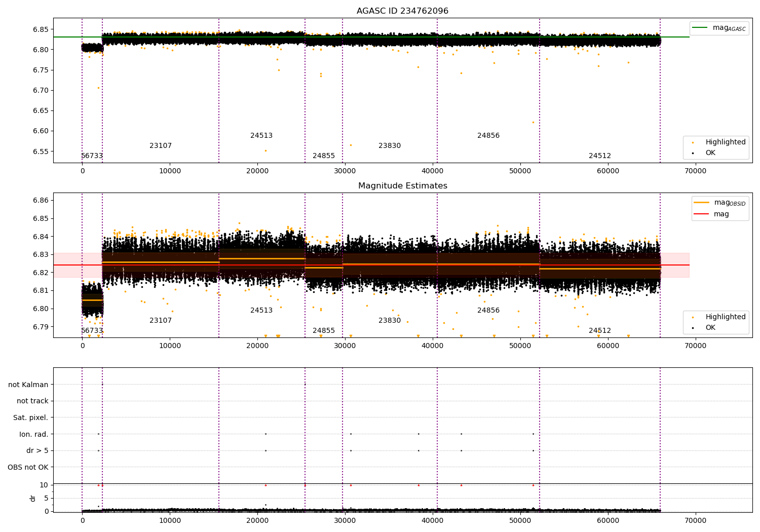
Task: Click the 6.84 y-axis tick label
Action: [x=40, y=237]
